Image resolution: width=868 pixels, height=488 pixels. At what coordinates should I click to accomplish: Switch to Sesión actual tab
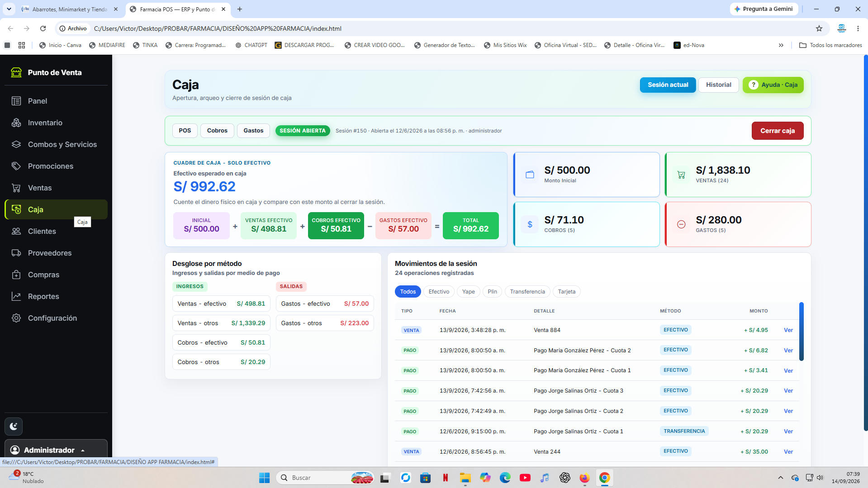coord(668,85)
